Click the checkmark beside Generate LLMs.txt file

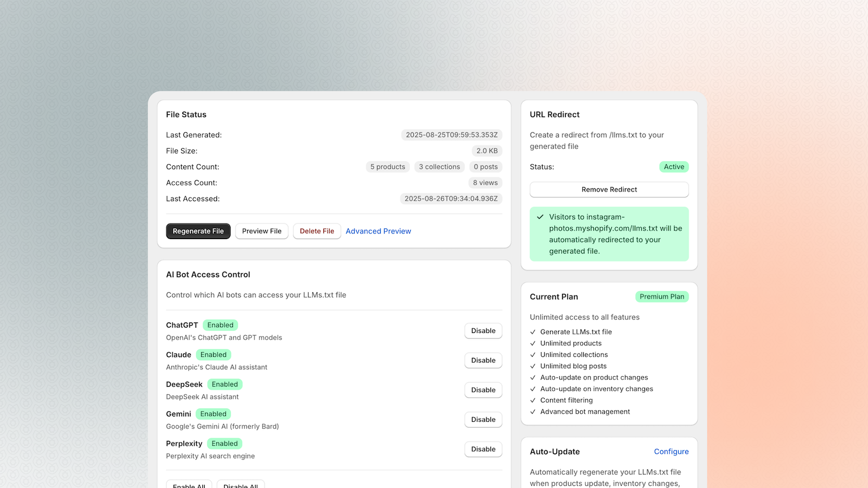(533, 332)
